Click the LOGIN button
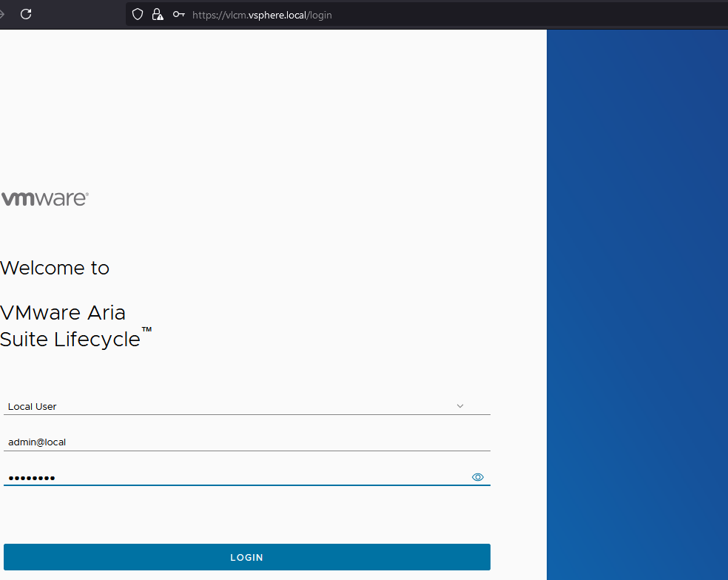This screenshot has width=728, height=580. click(x=247, y=557)
